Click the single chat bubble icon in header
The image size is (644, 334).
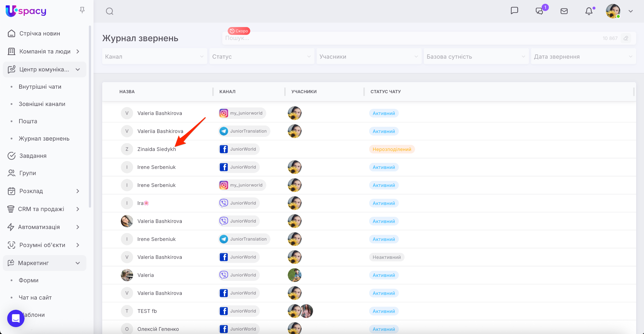514,11
